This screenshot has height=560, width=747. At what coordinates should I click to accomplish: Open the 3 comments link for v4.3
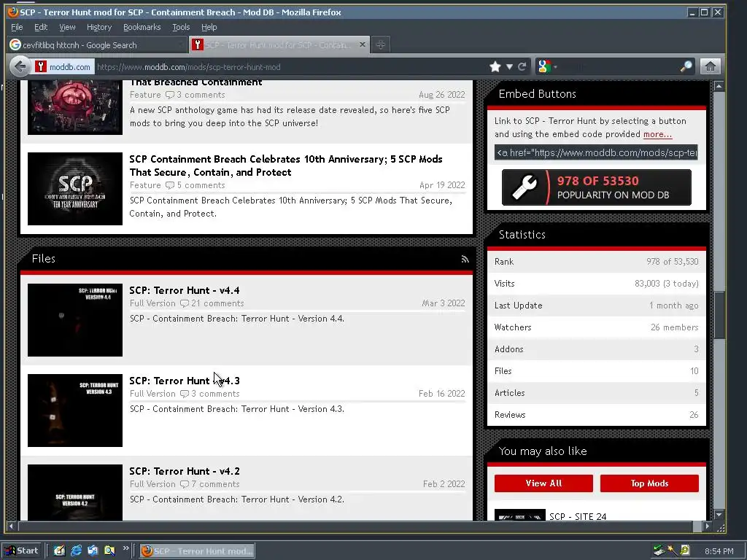tap(209, 394)
